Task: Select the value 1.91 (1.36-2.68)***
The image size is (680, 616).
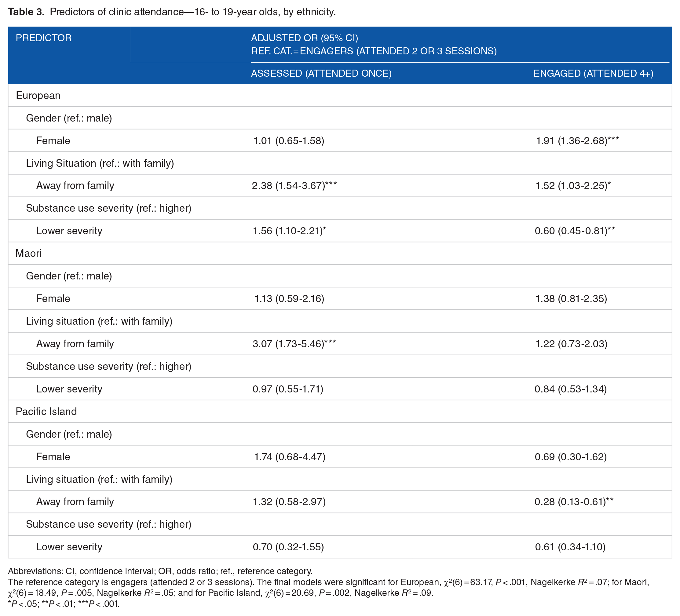Action: (x=577, y=140)
